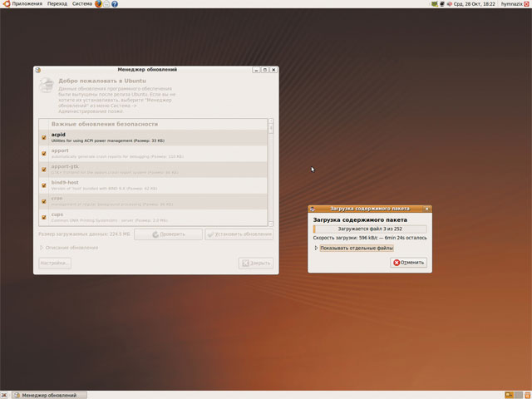The height and width of the screenshot is (399, 532).
Task: Click the volume tray icon
Action: pyautogui.click(x=450, y=4)
